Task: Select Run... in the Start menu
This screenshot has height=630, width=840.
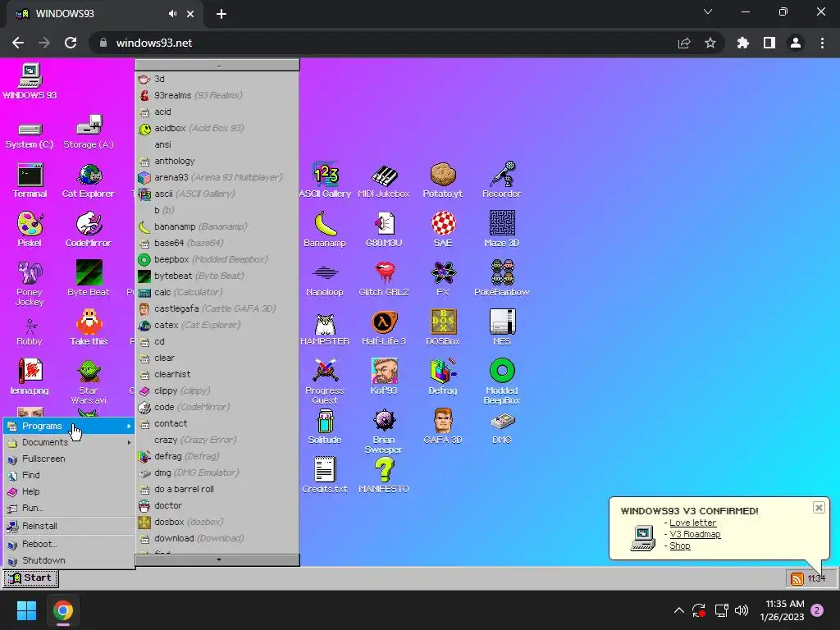Action: pyautogui.click(x=69, y=508)
